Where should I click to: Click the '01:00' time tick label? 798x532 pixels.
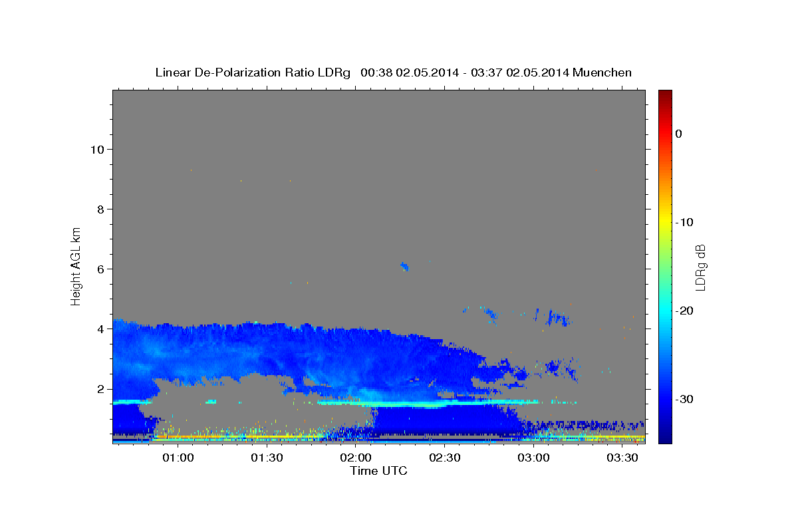[178, 458]
